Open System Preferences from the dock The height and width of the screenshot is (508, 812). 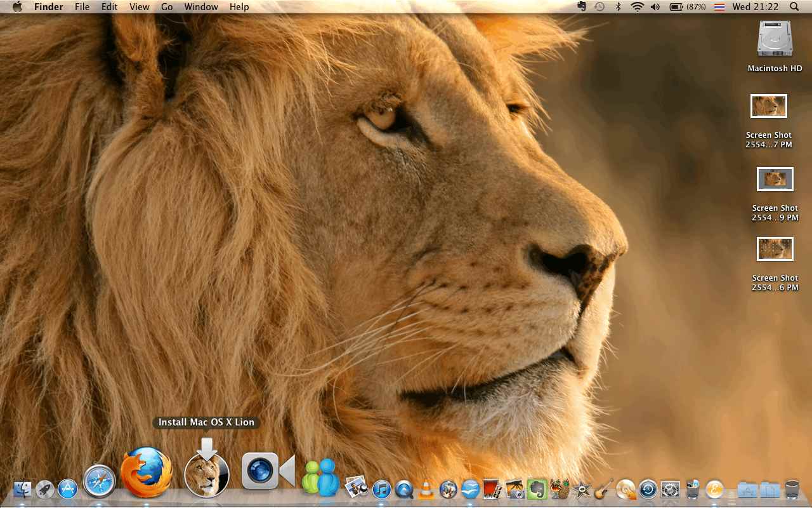671,489
